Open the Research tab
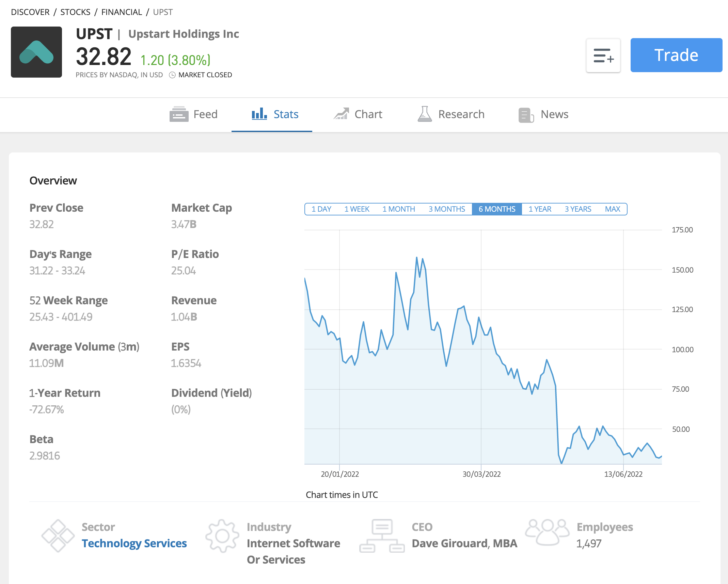 point(451,114)
